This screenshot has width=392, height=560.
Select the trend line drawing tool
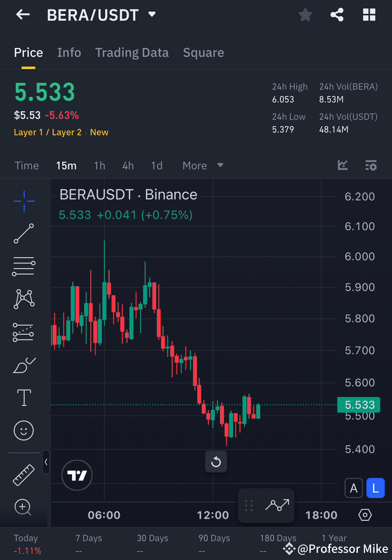click(x=24, y=233)
